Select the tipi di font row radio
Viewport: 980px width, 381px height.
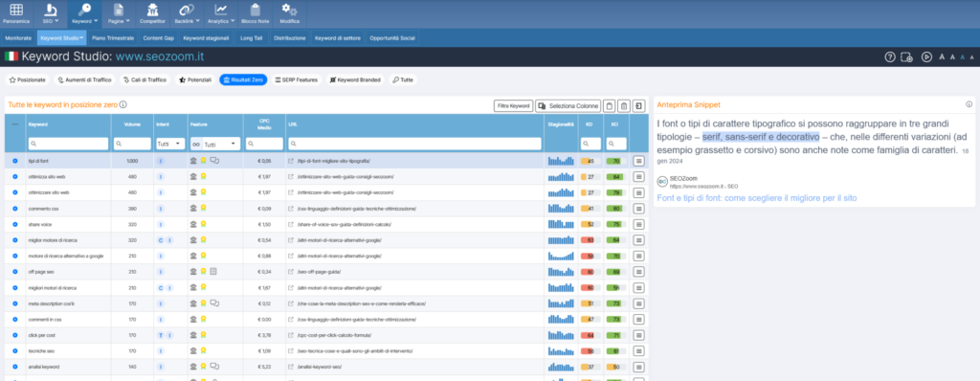[x=14, y=161]
